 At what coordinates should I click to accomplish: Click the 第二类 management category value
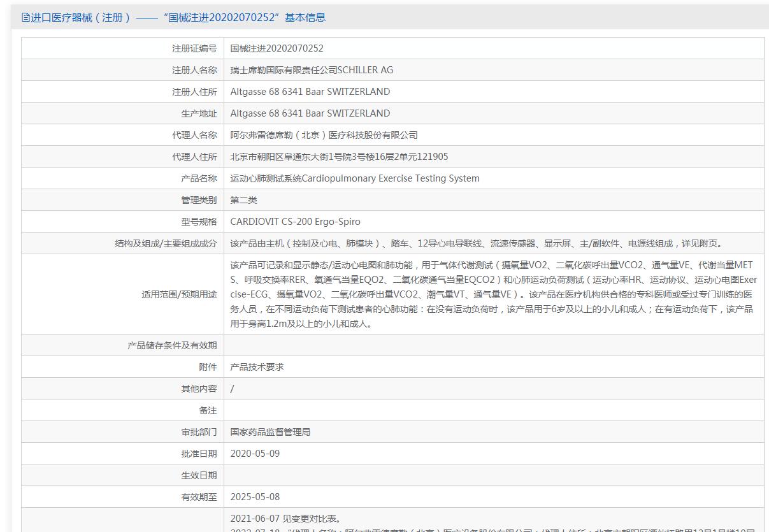click(x=244, y=200)
